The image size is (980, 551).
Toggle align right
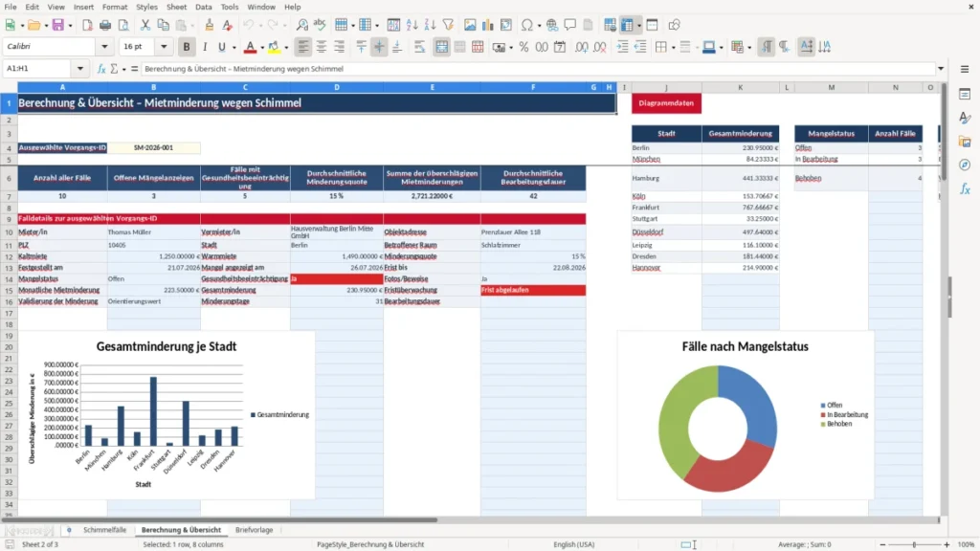coord(340,47)
